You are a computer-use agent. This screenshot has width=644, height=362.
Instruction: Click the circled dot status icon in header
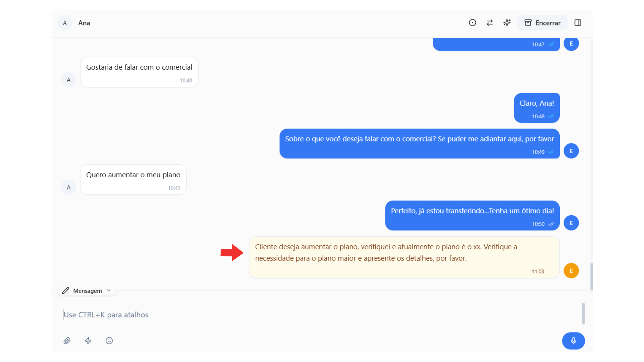click(472, 23)
